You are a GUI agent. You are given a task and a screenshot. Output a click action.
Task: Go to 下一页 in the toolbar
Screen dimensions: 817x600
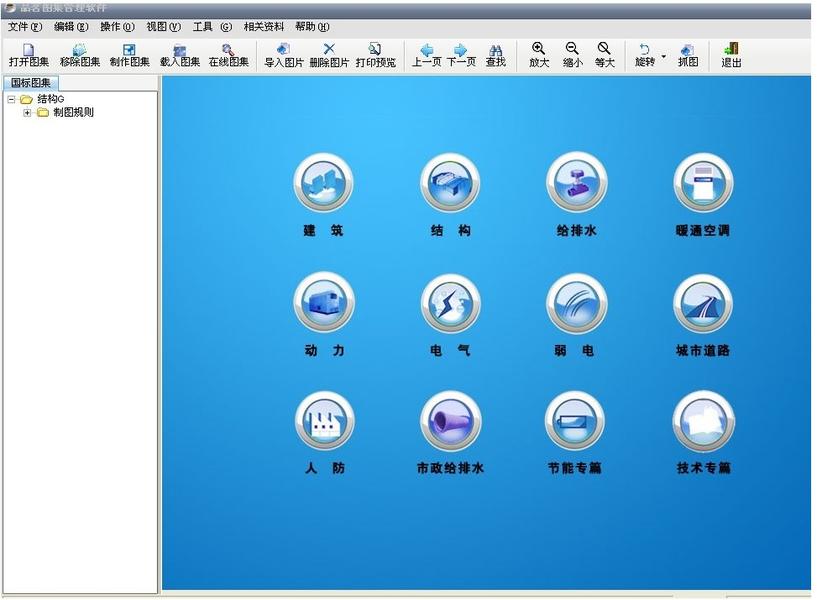[460, 55]
